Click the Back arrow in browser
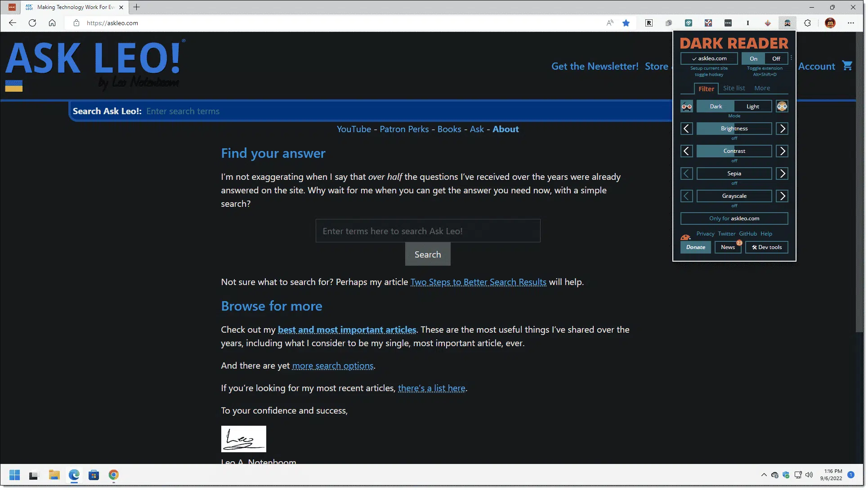868x490 pixels. [13, 23]
